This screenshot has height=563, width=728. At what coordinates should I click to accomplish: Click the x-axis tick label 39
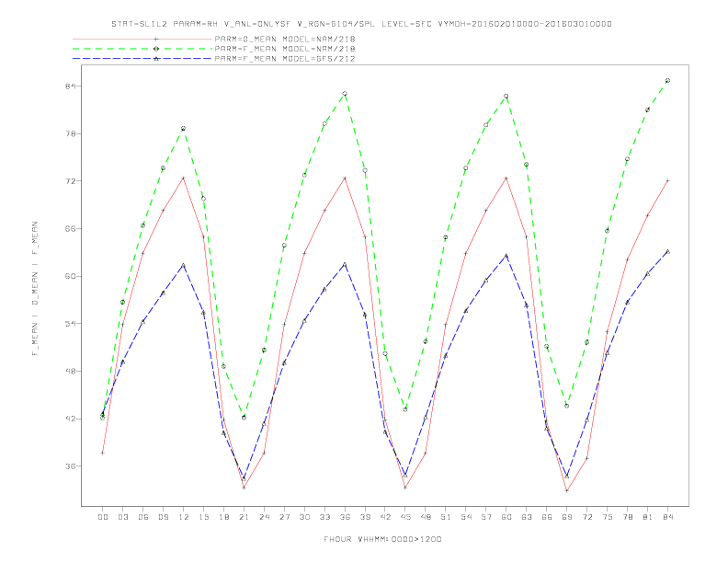click(365, 517)
